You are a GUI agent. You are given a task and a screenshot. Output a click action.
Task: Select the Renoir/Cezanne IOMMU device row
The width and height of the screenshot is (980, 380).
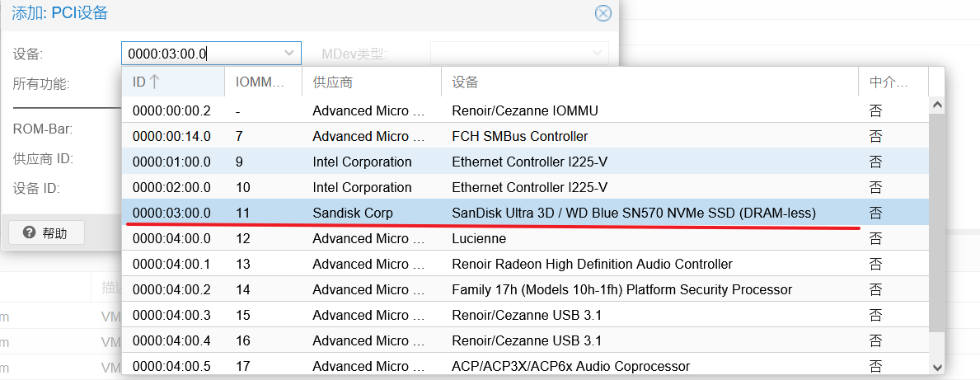tap(525, 110)
